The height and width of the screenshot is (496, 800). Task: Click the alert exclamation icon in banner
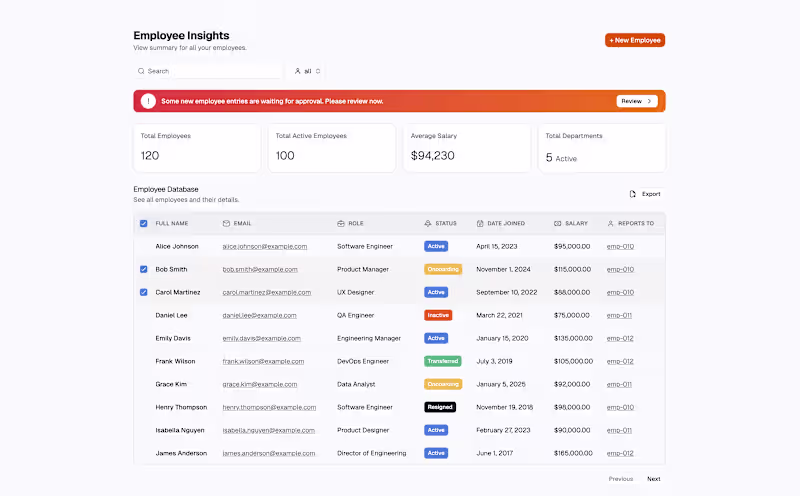(x=148, y=101)
